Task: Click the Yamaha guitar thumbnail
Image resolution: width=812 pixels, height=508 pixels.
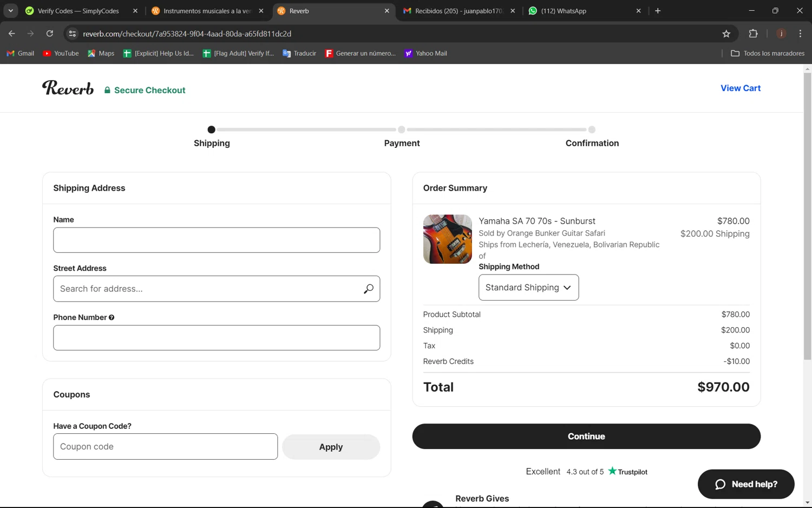Action: pyautogui.click(x=447, y=239)
